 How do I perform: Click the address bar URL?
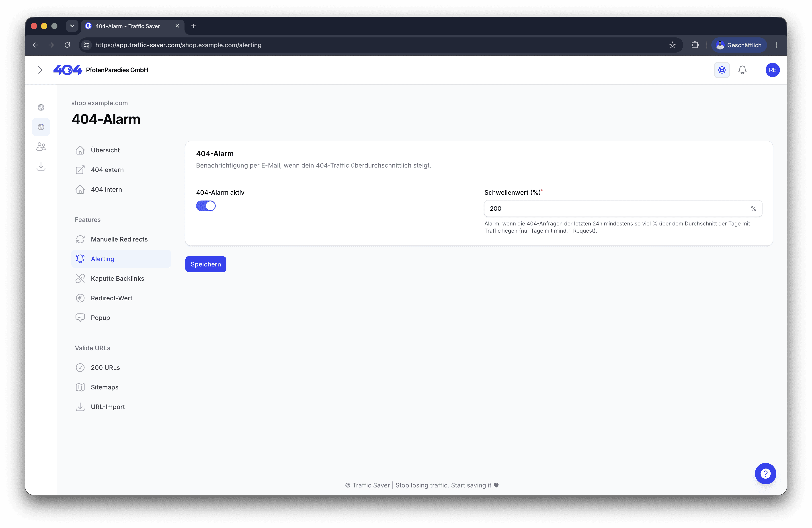click(178, 45)
